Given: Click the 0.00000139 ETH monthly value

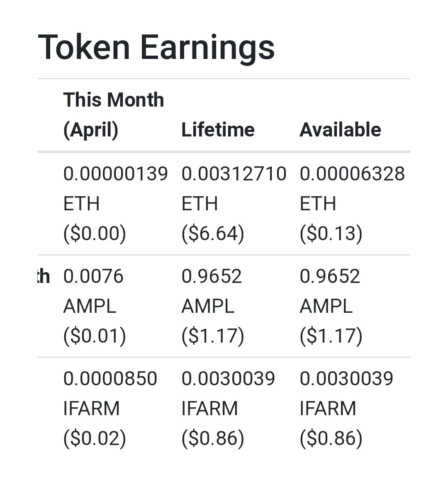Looking at the screenshot, I should 116,189.
